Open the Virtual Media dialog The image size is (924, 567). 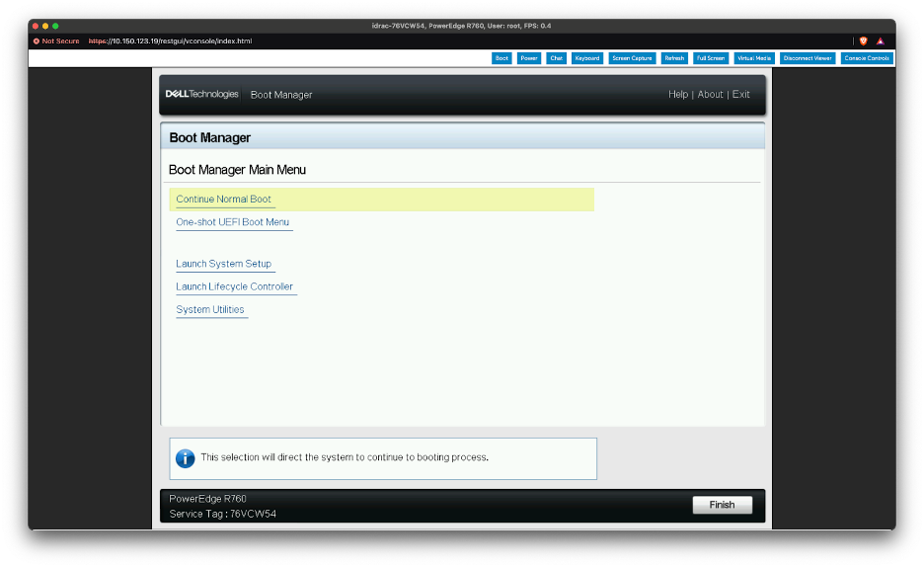click(x=754, y=58)
